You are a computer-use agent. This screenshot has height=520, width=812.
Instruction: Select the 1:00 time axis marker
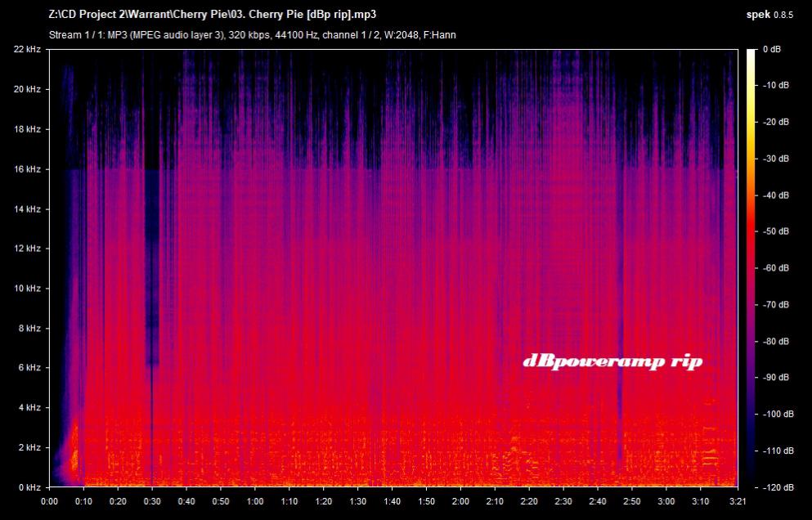[255, 501]
